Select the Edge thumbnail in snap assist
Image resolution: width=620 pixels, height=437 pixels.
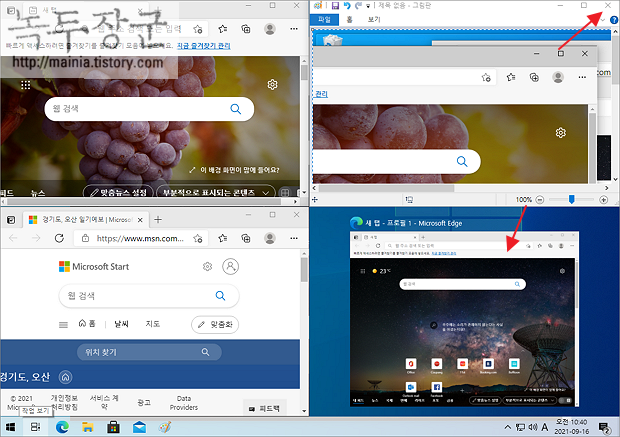click(x=464, y=319)
